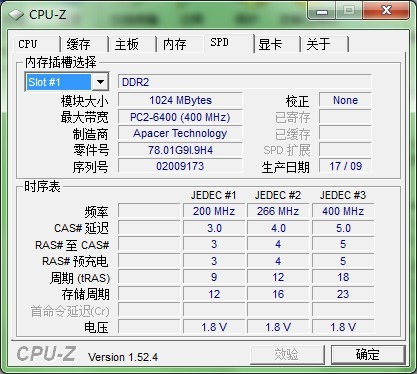Click the 266 MHz frequency cell
This screenshot has height=374, width=417.
pyautogui.click(x=278, y=211)
